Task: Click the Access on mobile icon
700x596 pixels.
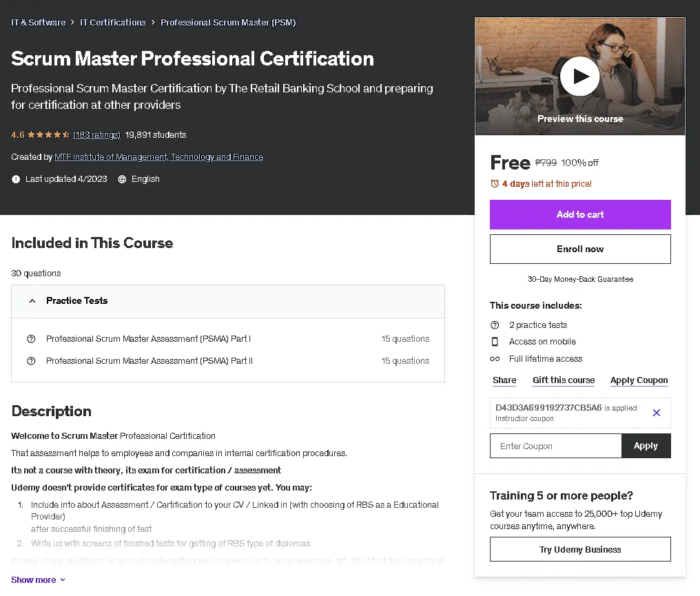Action: [x=495, y=342]
